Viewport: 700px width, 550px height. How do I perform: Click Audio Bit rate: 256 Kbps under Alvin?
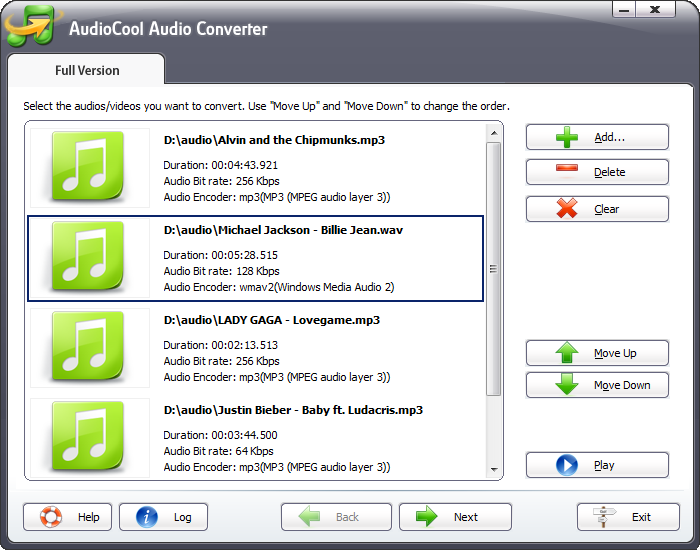coord(221,181)
